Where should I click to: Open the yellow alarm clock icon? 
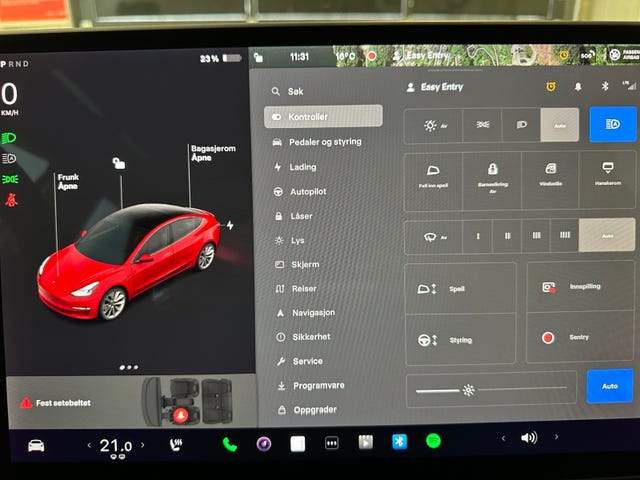coord(551,87)
